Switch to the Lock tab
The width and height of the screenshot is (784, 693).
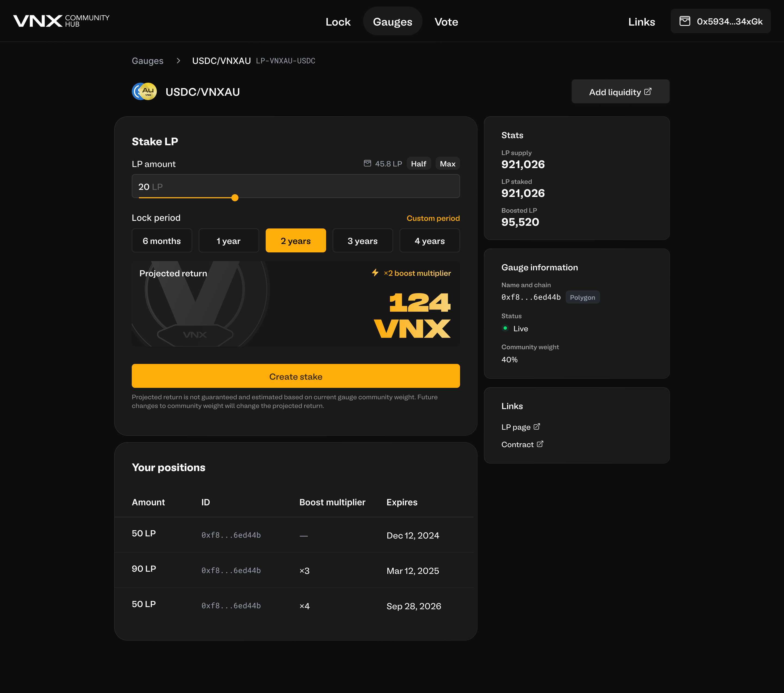pyautogui.click(x=338, y=22)
